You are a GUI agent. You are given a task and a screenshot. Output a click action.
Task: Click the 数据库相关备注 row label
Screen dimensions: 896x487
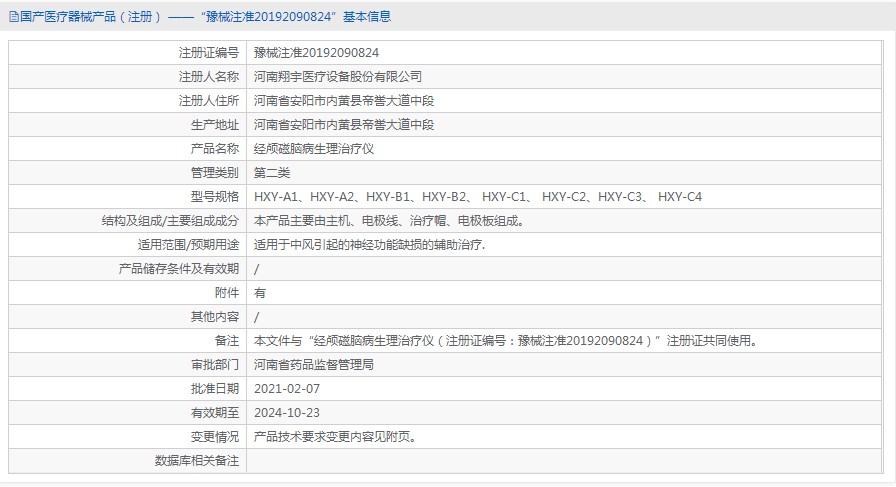click(197, 461)
